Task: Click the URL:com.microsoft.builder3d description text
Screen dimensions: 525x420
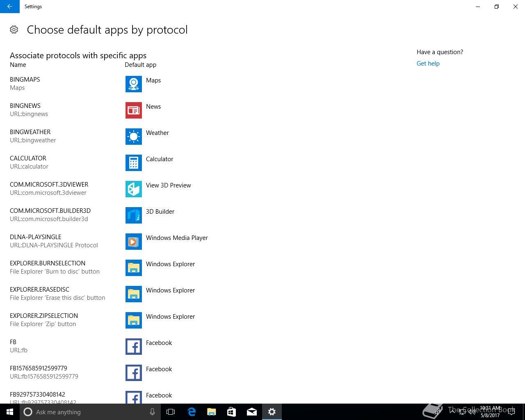Action: coord(49,219)
